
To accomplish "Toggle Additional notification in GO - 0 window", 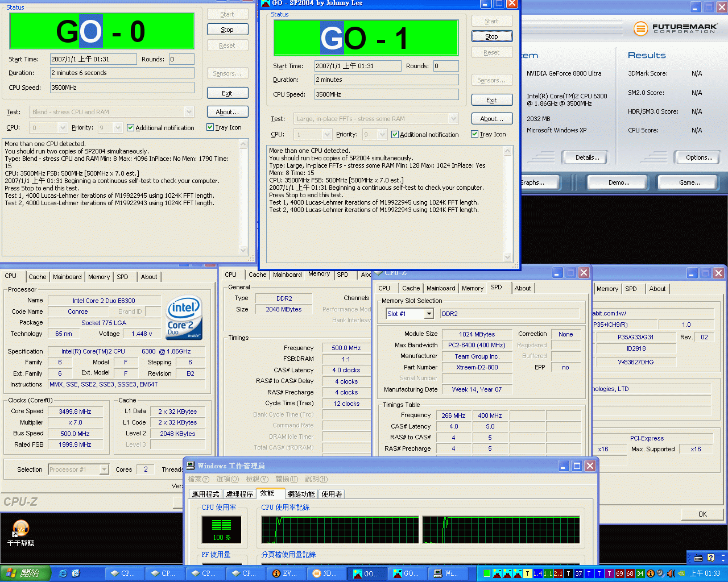I will point(131,128).
